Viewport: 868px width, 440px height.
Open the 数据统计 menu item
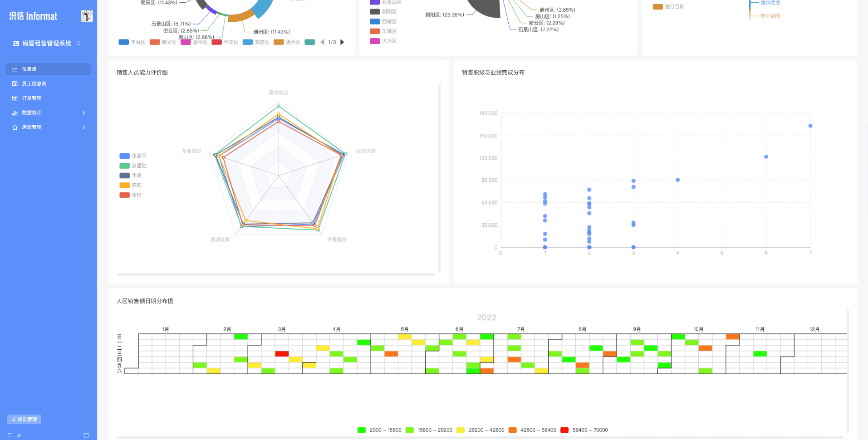point(48,112)
